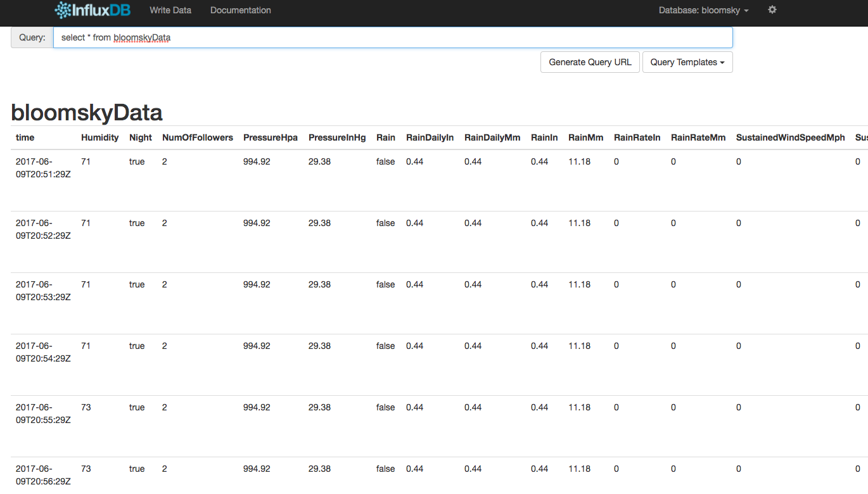
Task: Click RainMm 11.18 in 20:51:29Z row
Action: (x=579, y=161)
